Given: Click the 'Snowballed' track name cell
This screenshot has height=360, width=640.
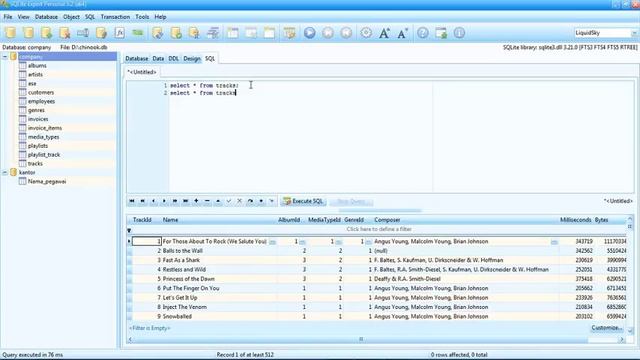Looking at the screenshot, I should tap(219, 317).
